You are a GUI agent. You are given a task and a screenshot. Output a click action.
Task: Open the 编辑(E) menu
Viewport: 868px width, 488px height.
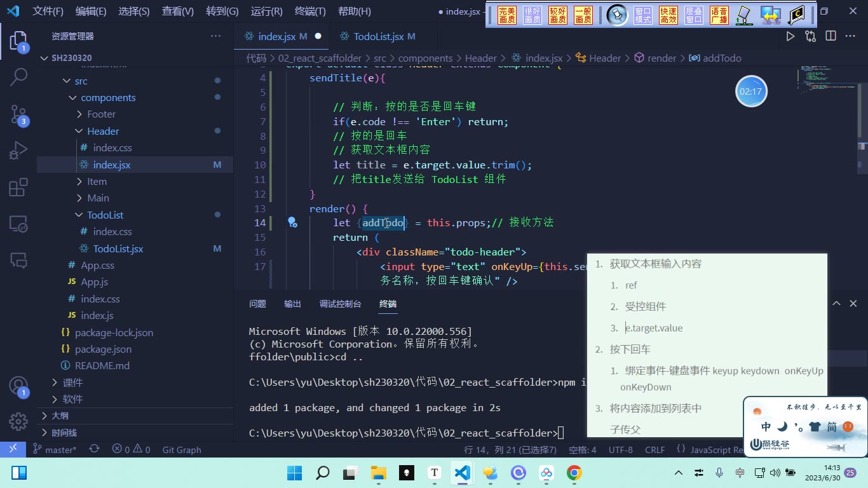point(91,11)
